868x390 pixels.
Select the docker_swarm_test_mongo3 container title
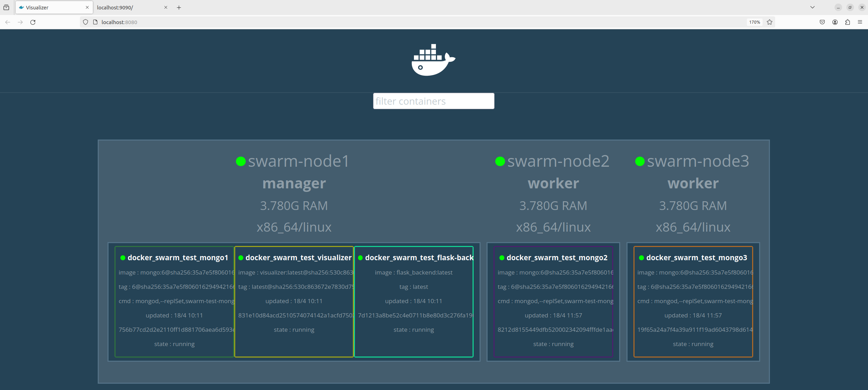[697, 258]
